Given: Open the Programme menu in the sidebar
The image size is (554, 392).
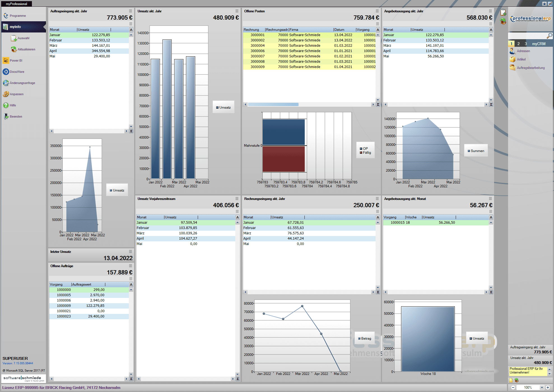Looking at the screenshot, I should (17, 16).
